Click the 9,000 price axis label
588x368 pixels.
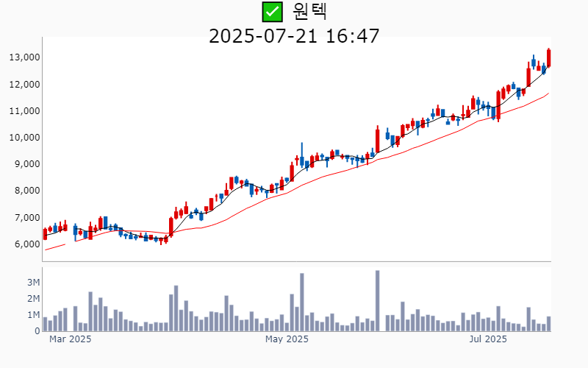26,164
